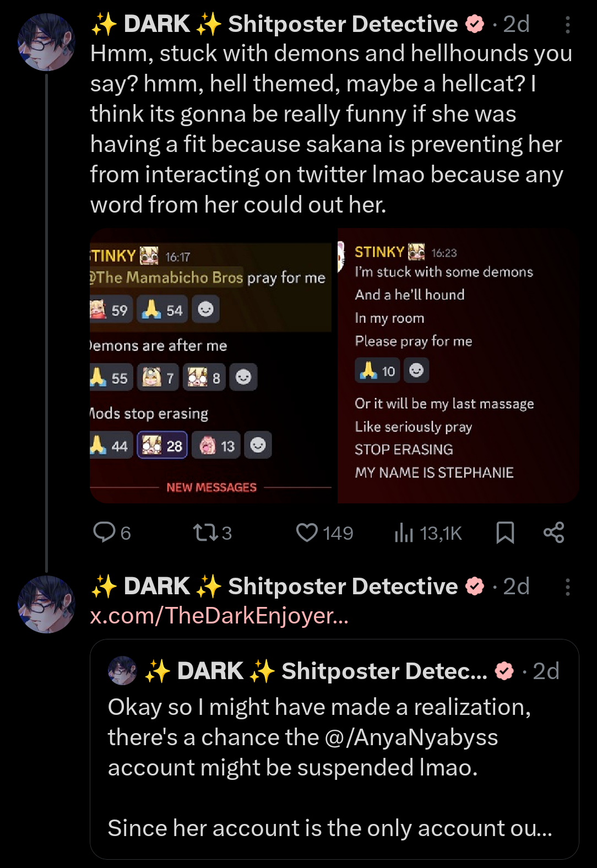Tap the 2d timestamp on first tweet
This screenshot has width=597, height=868.
pyautogui.click(x=517, y=24)
